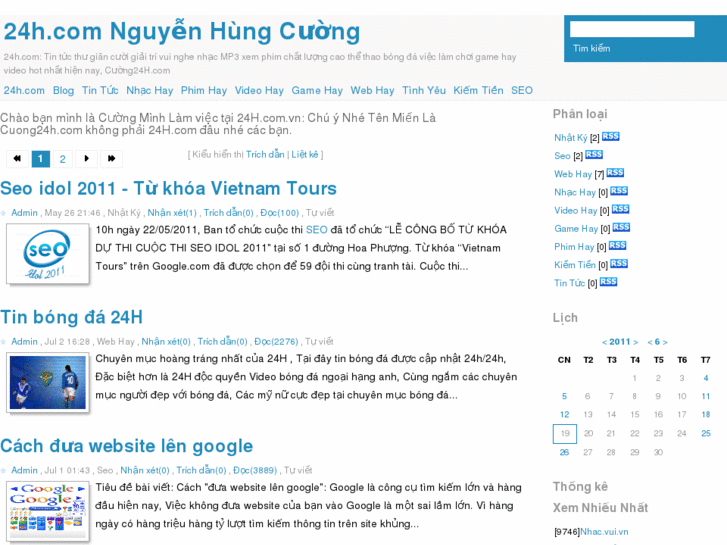The width and height of the screenshot is (727, 545).
Task: Open RSS feed icon for Web Hay
Action: (x=615, y=173)
